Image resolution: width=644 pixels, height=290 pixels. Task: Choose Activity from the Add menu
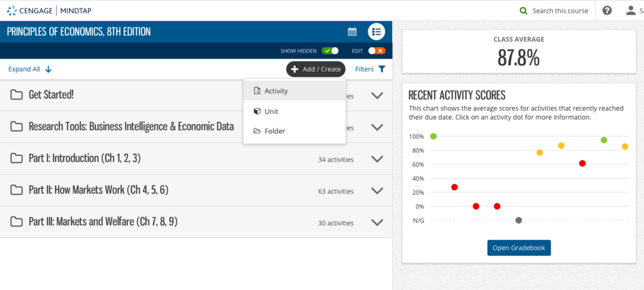(x=276, y=91)
